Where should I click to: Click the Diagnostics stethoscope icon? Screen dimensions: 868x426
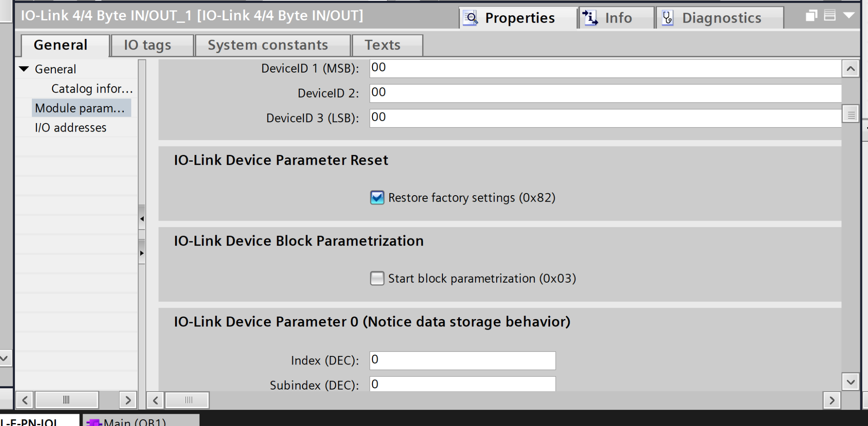[668, 18]
